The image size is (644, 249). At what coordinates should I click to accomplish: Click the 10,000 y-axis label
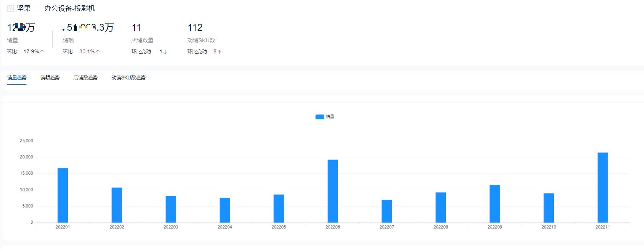[26, 190]
